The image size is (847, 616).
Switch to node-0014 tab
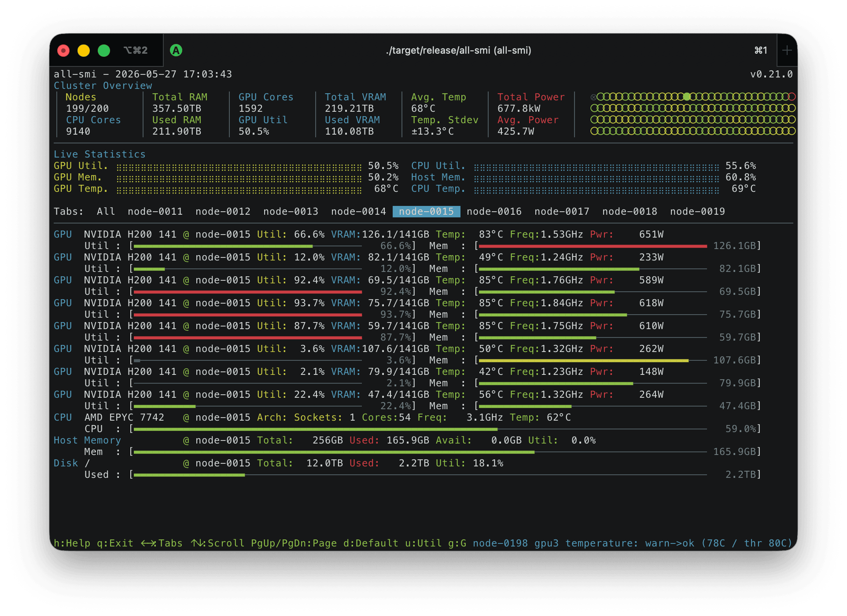point(359,212)
